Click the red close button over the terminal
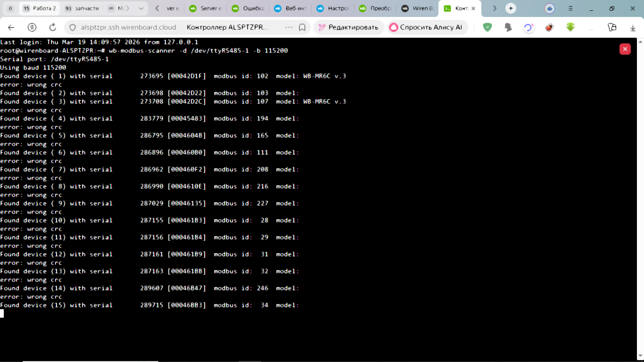This screenshot has width=644, height=362. click(625, 49)
